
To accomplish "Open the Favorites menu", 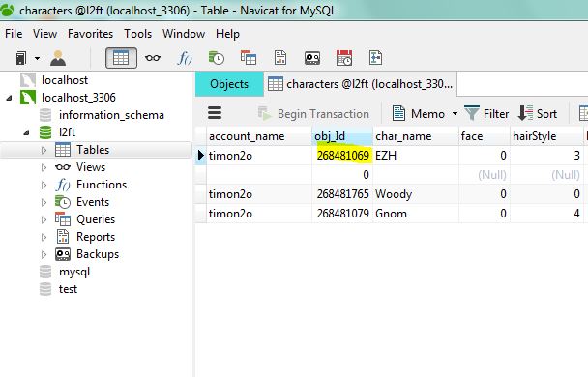I will [90, 34].
